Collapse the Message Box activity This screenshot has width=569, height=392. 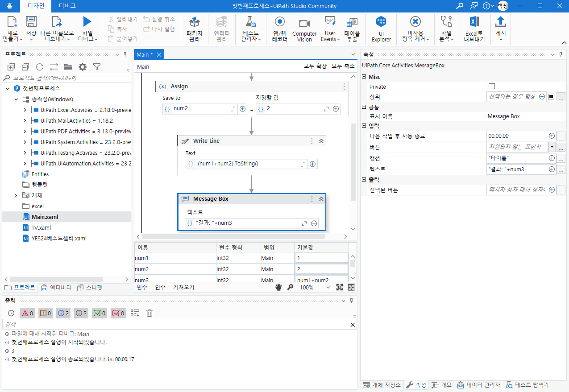(321, 199)
